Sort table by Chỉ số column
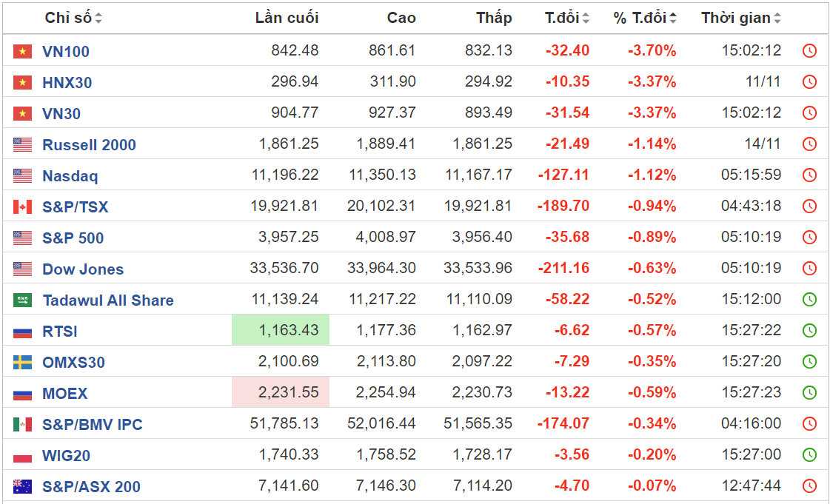The width and height of the screenshot is (830, 504). pos(73,19)
